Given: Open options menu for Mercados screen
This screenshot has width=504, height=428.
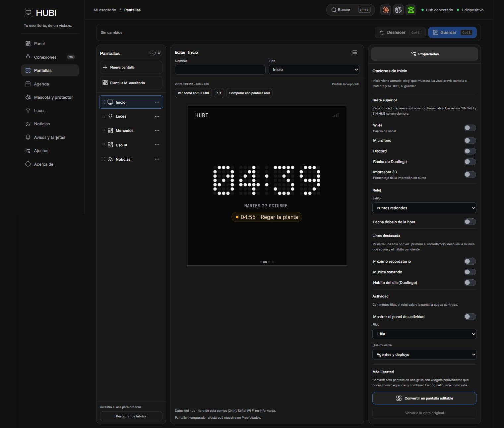Looking at the screenshot, I should (157, 131).
